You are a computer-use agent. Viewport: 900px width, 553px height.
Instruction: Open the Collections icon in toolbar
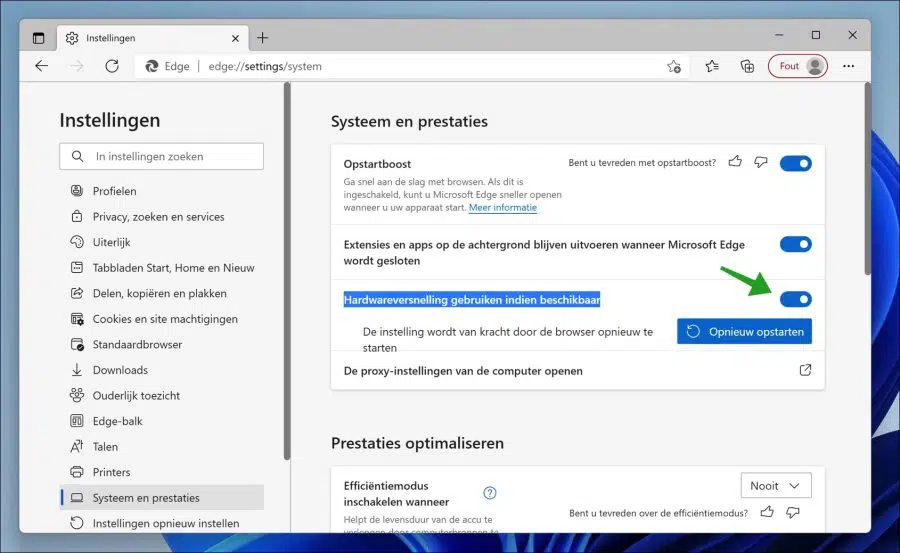pos(747,67)
